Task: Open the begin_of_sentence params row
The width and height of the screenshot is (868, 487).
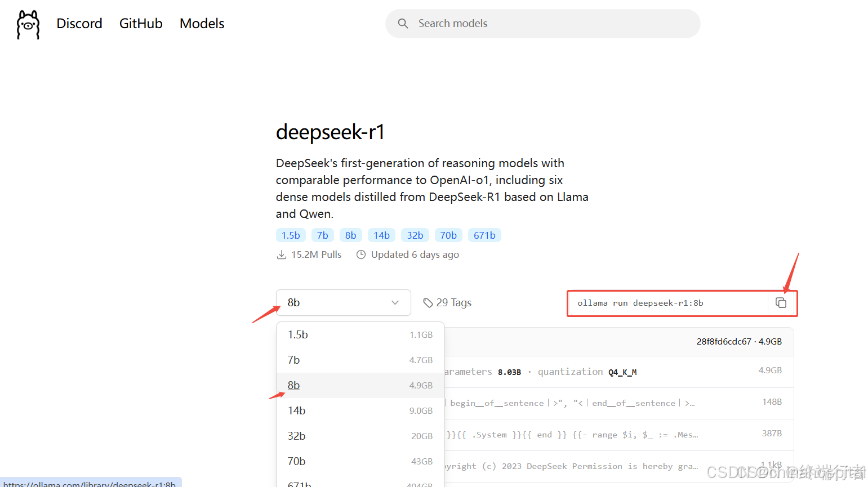Action: click(x=619, y=404)
